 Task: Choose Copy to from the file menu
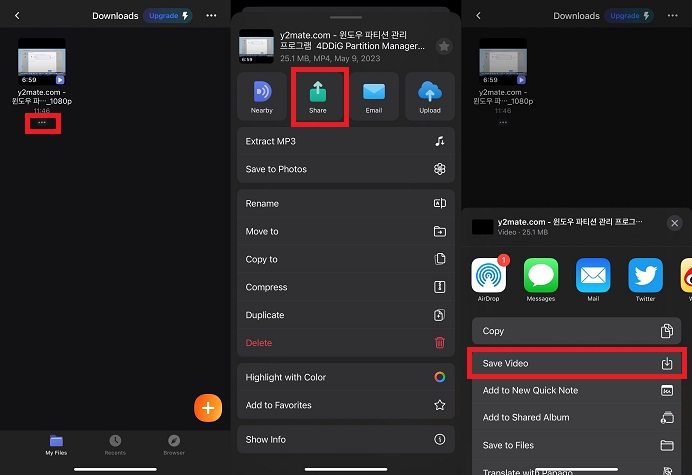(346, 259)
